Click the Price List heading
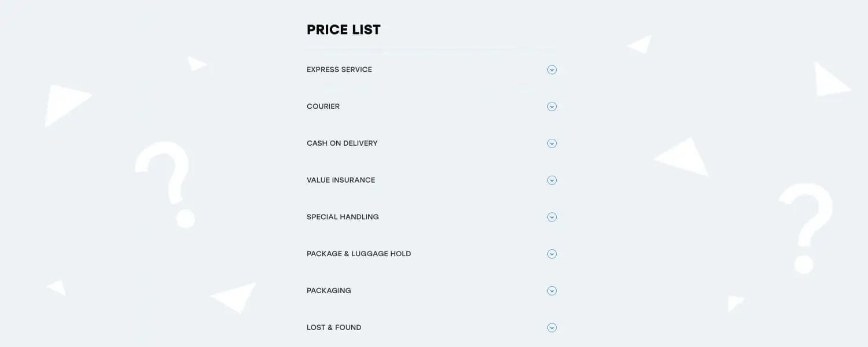Image resolution: width=868 pixels, height=347 pixels. click(x=344, y=30)
